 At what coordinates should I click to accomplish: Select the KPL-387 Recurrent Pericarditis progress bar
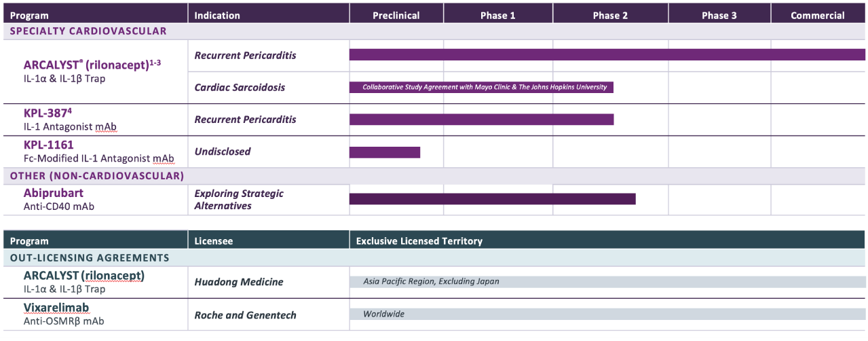coord(481,120)
